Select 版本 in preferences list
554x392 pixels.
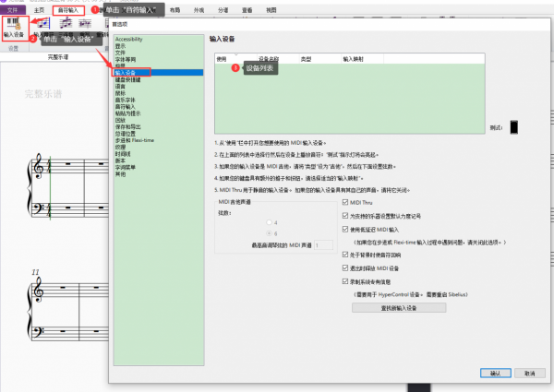click(x=120, y=160)
